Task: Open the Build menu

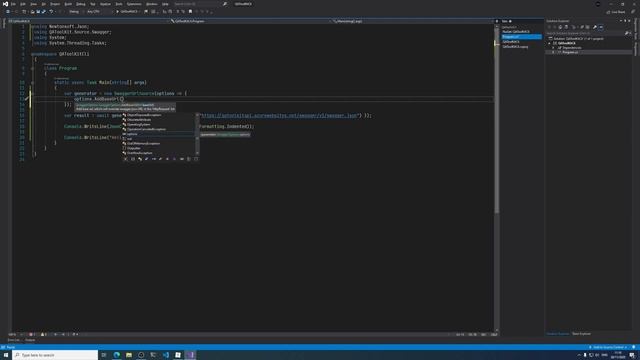Action: click(68, 4)
